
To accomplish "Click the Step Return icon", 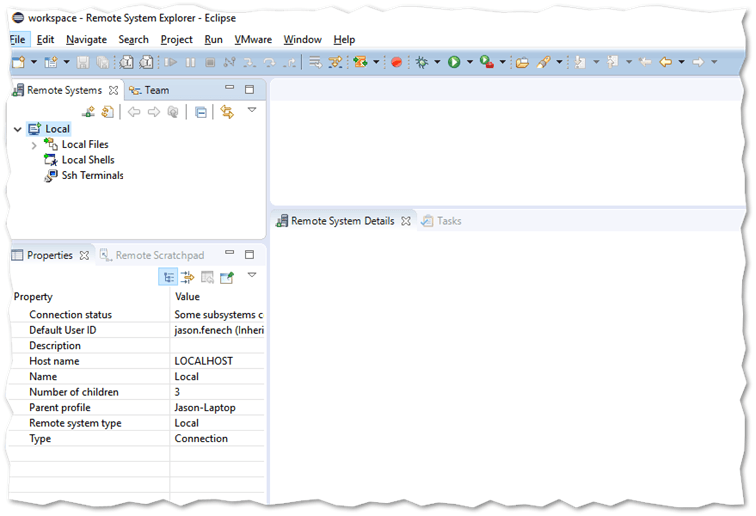I will [289, 62].
